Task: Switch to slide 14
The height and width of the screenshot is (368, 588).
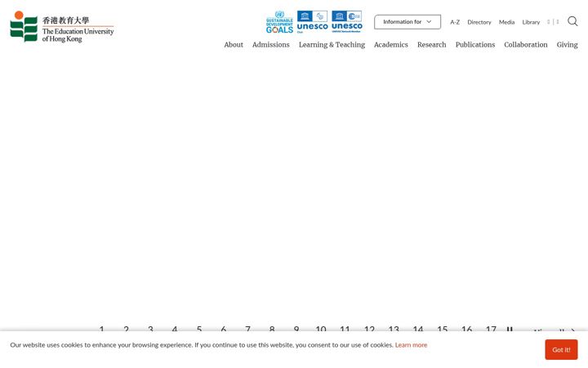Action: 418,329
